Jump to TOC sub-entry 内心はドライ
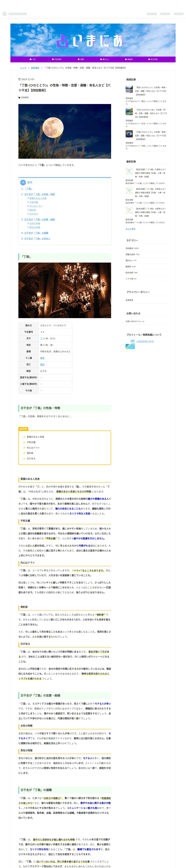Screen dimensions: 186x868 [36, 206]
